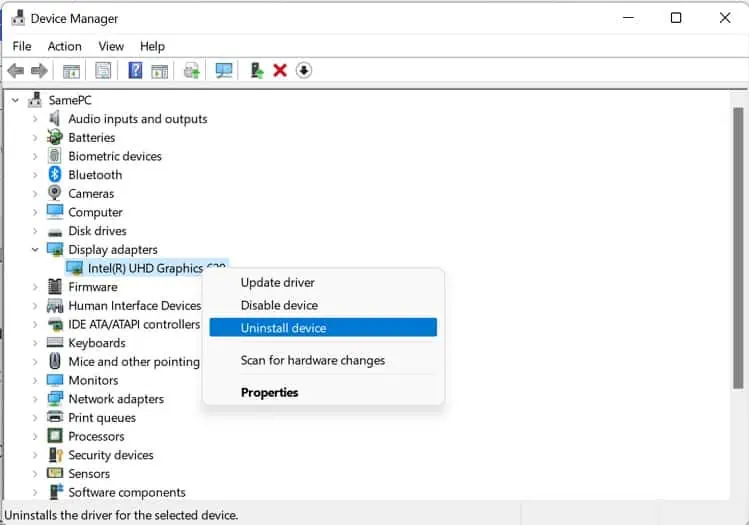This screenshot has width=749, height=525.
Task: Click the Back arrow toolbar icon
Action: (15, 70)
